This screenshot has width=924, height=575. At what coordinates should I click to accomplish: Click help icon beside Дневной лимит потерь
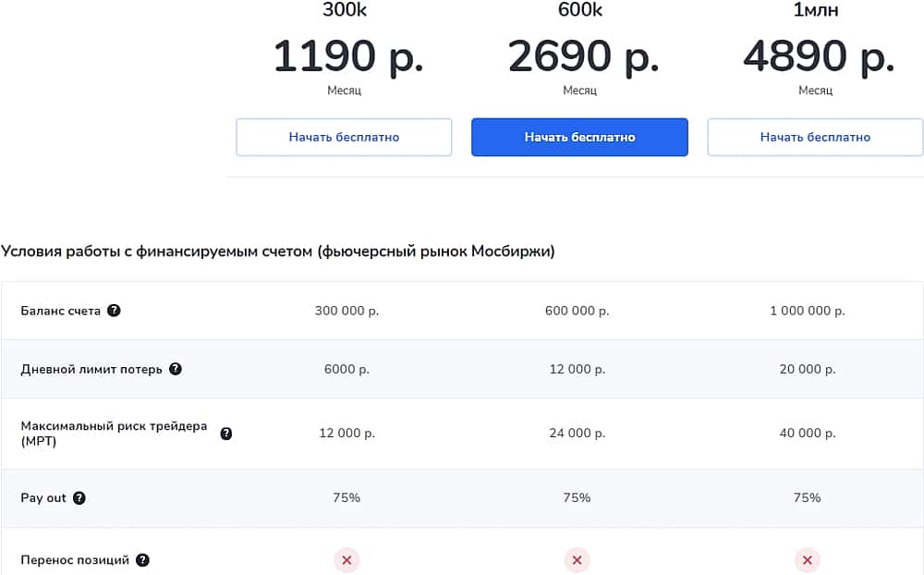point(176,369)
